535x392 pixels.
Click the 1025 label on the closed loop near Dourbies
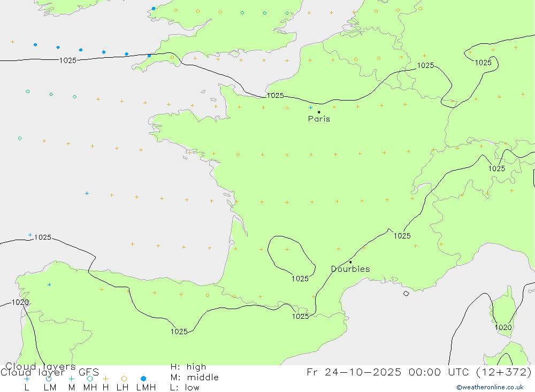click(x=300, y=279)
